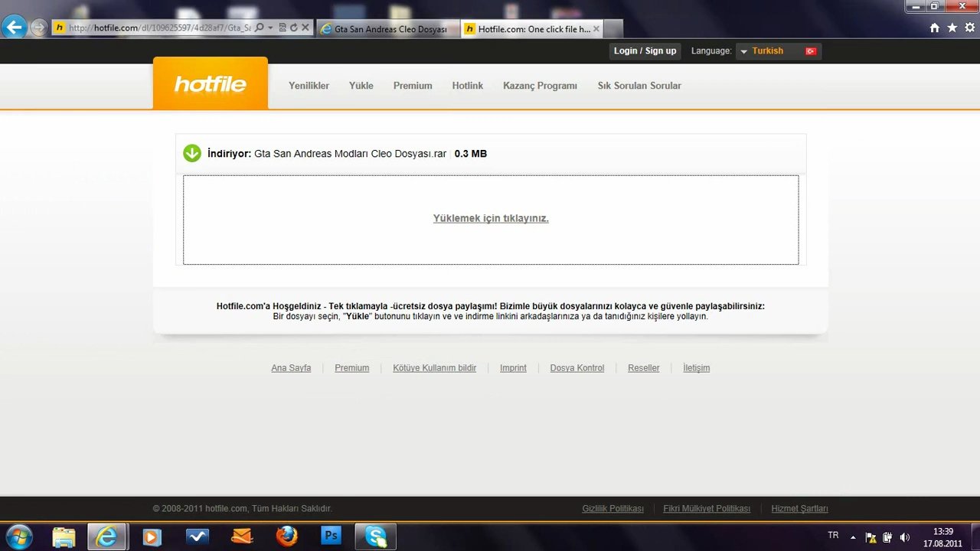
Task: Click the Dosya Kontrol footer link
Action: pyautogui.click(x=577, y=368)
